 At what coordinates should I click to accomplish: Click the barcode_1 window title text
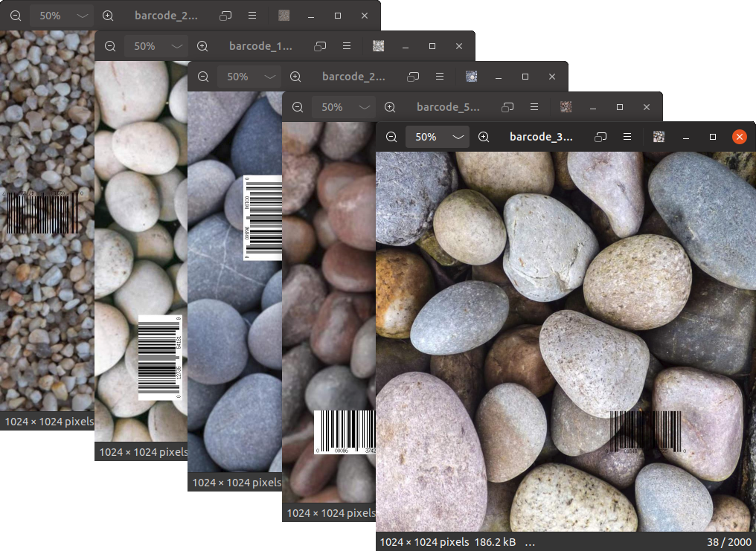coord(260,46)
